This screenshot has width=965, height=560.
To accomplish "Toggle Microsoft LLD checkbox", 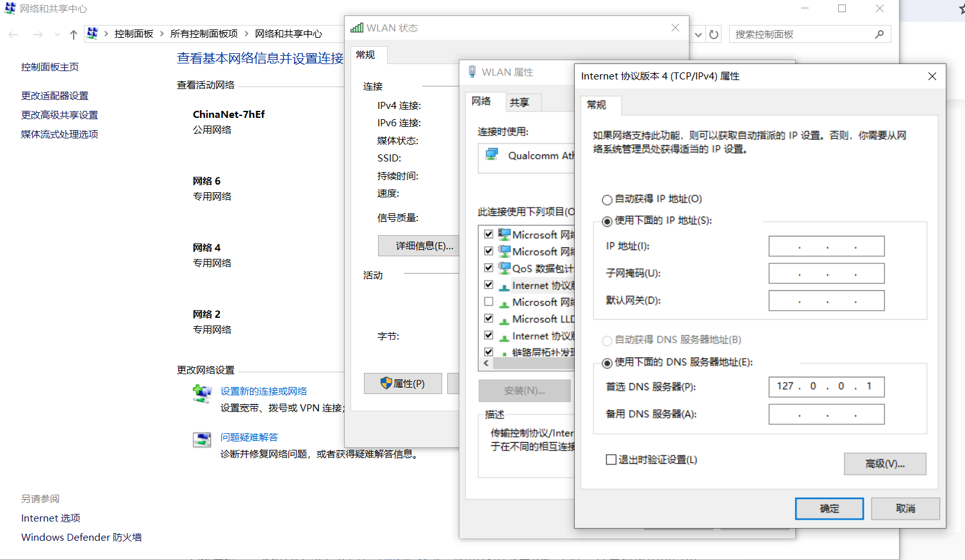I will pos(489,318).
